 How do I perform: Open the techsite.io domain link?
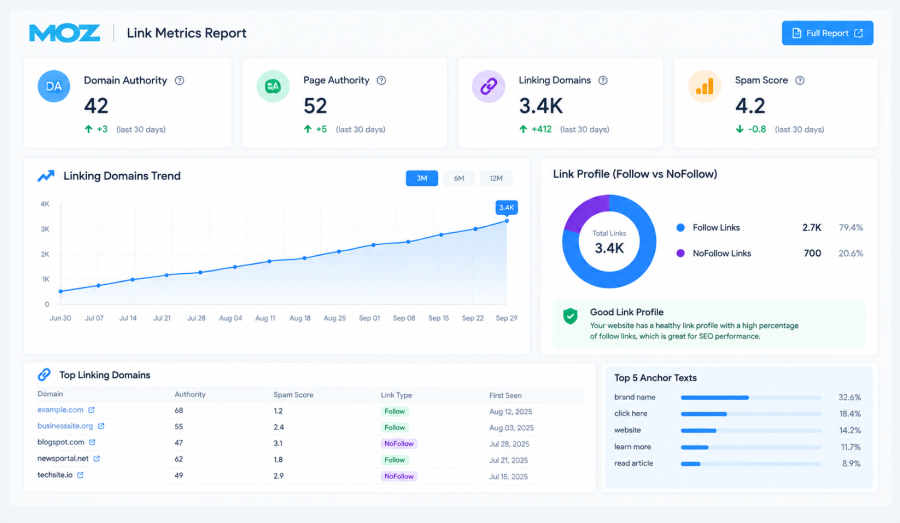tap(55, 475)
